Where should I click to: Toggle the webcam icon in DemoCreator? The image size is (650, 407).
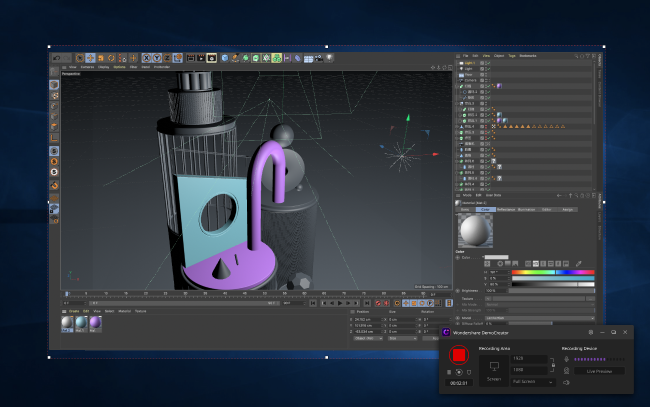coord(566,371)
